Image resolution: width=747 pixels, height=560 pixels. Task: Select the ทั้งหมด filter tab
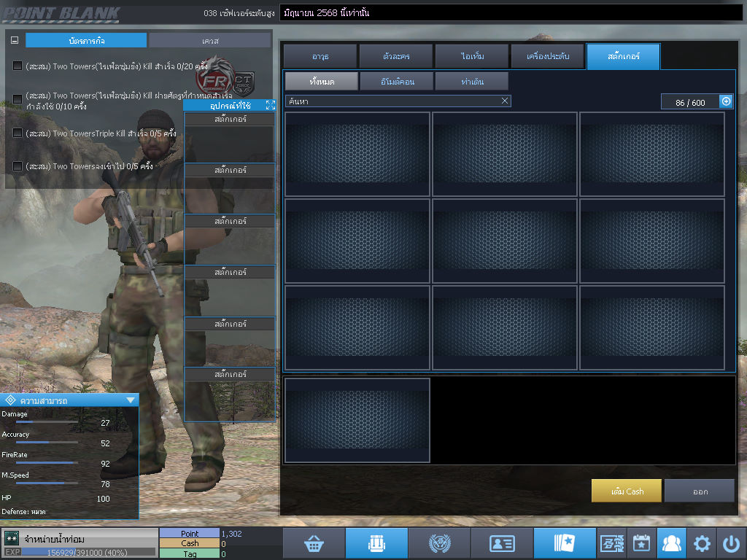pyautogui.click(x=322, y=82)
